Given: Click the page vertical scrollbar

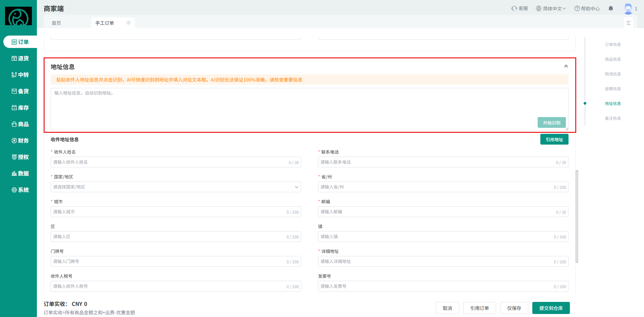Looking at the screenshot, I should click(577, 216).
